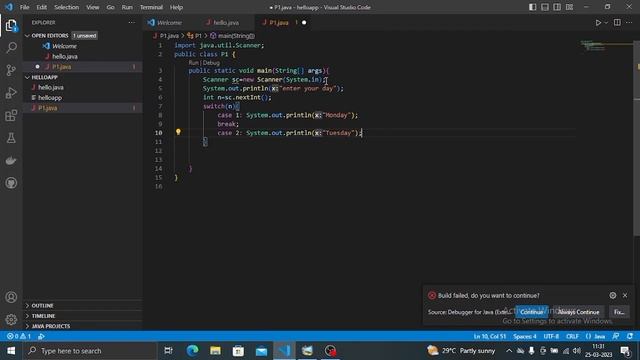Click the Fix button in the notification
Viewport: 640px width, 360px height.
[x=619, y=312]
